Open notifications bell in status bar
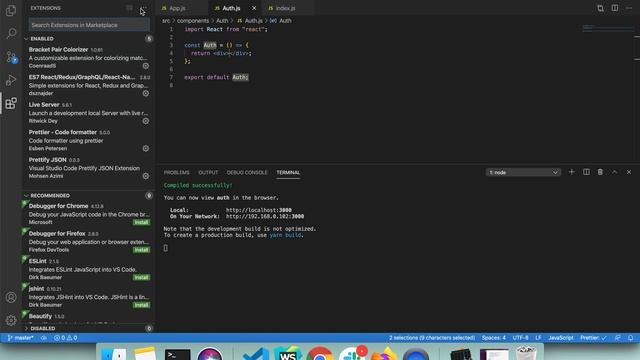Image resolution: width=640 pixels, height=360 pixels. (x=631, y=338)
